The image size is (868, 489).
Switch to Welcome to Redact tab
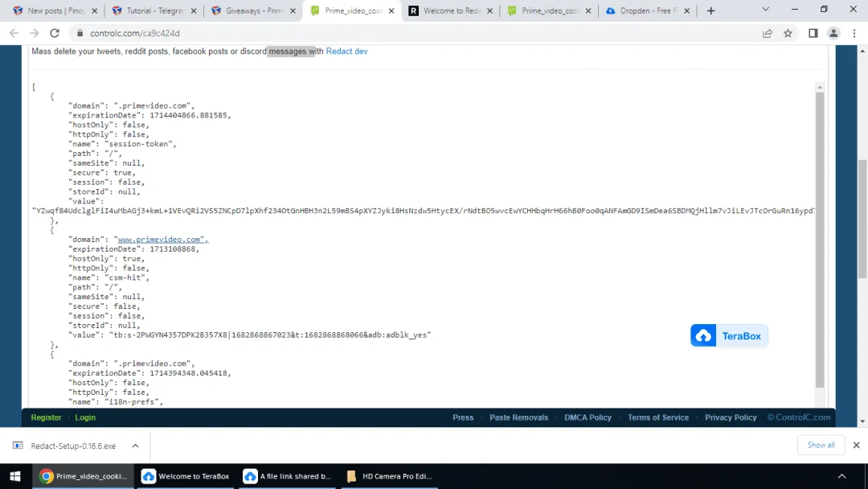(x=451, y=10)
